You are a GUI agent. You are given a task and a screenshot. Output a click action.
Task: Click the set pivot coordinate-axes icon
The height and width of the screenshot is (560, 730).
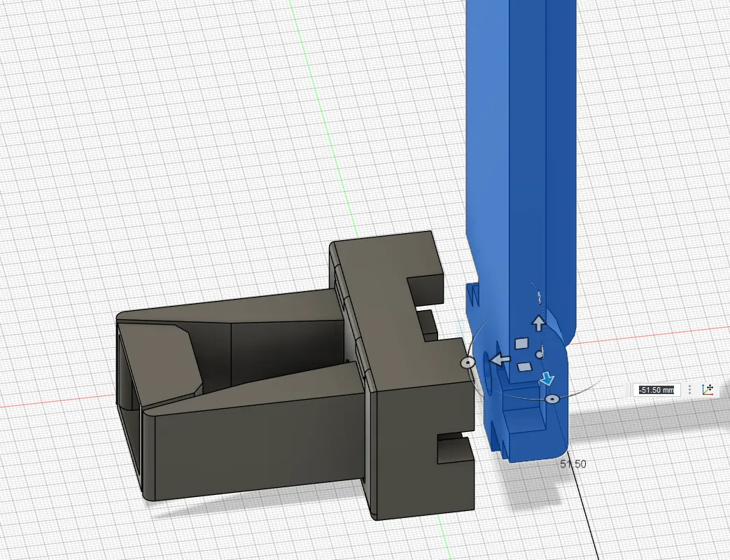(x=708, y=389)
